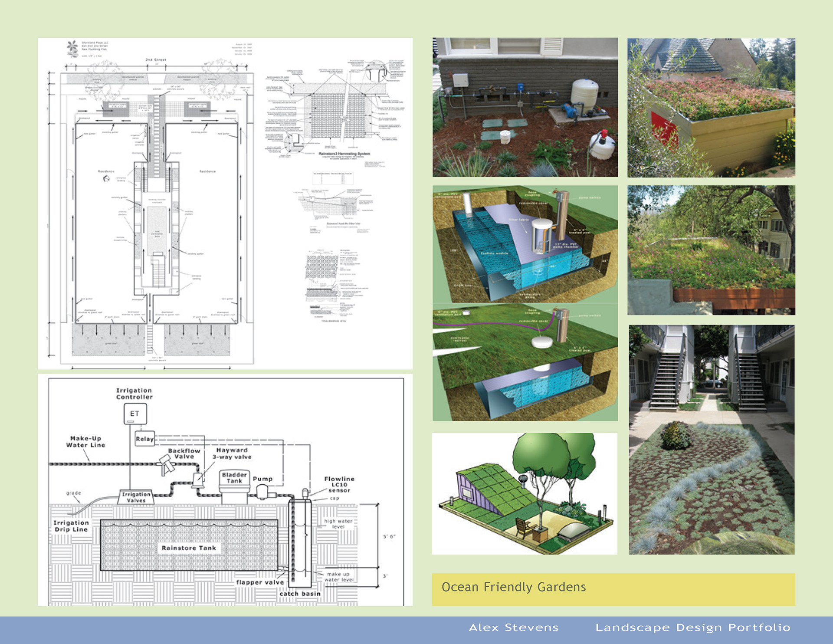Click the ET irrigation controller box
Image resolution: width=833 pixels, height=644 pixels.
tap(135, 414)
